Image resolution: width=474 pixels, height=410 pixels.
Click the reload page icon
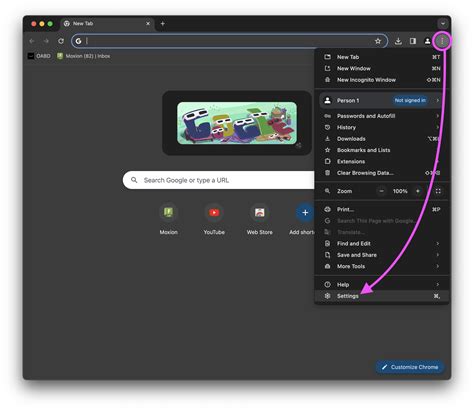click(61, 41)
